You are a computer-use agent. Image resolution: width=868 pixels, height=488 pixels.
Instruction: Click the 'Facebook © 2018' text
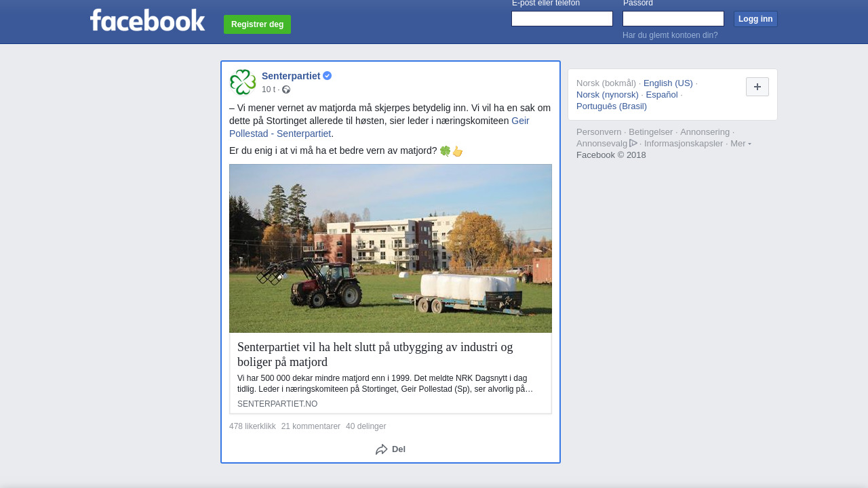(x=611, y=155)
